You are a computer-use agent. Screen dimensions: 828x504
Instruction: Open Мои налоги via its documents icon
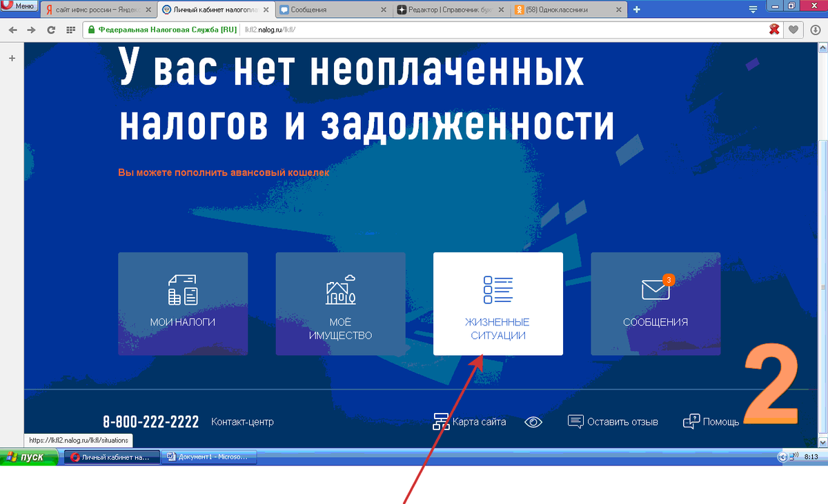(182, 290)
